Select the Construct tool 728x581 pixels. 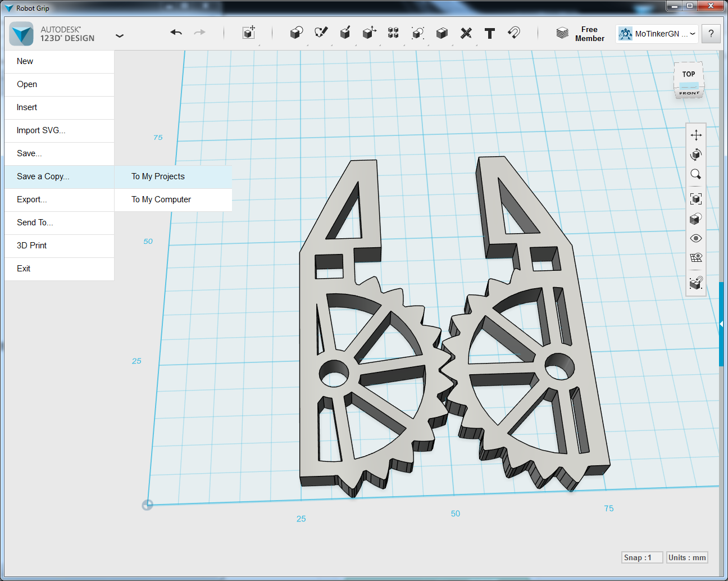(x=345, y=33)
